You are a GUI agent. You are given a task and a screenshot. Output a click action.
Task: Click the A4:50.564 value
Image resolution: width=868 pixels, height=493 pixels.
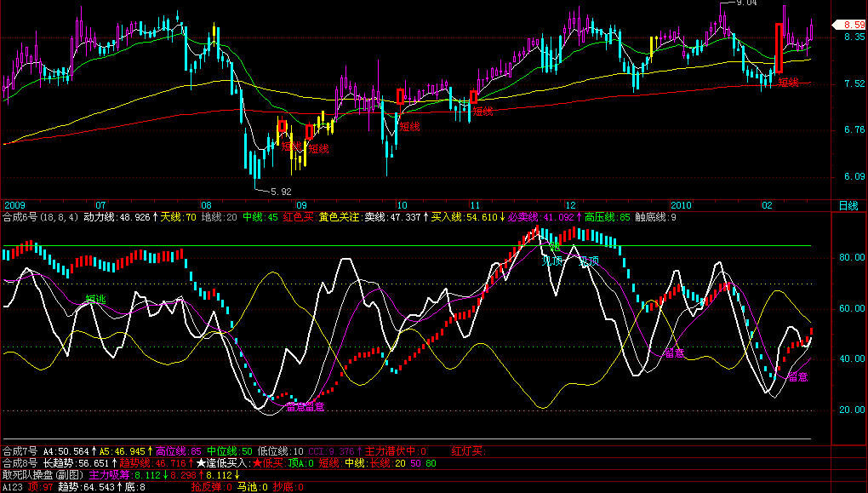point(66,451)
